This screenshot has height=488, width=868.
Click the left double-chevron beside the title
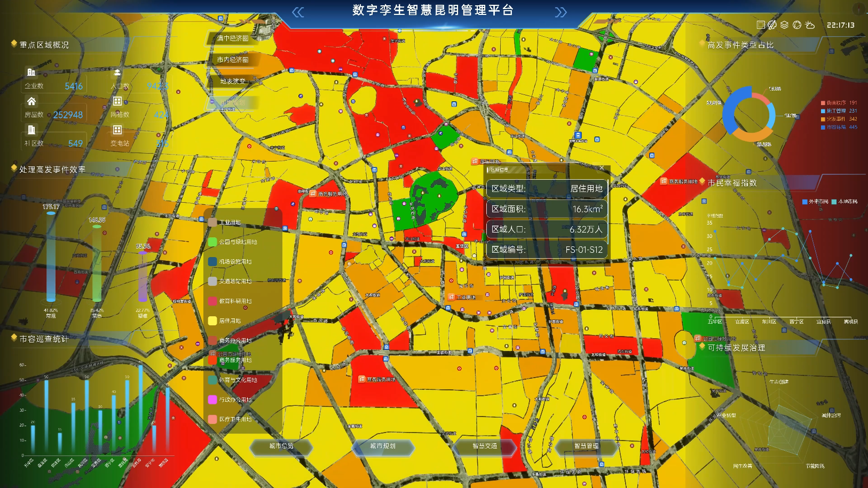[x=298, y=12]
